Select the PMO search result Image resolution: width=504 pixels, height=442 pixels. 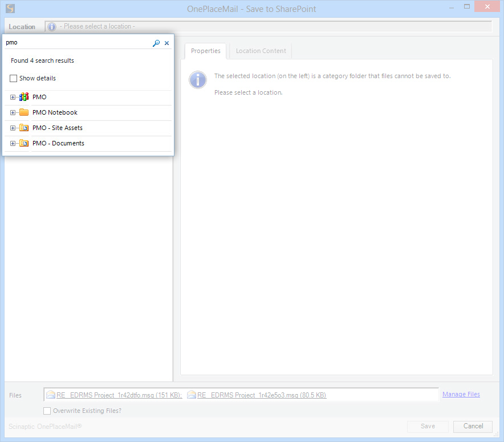tap(39, 97)
